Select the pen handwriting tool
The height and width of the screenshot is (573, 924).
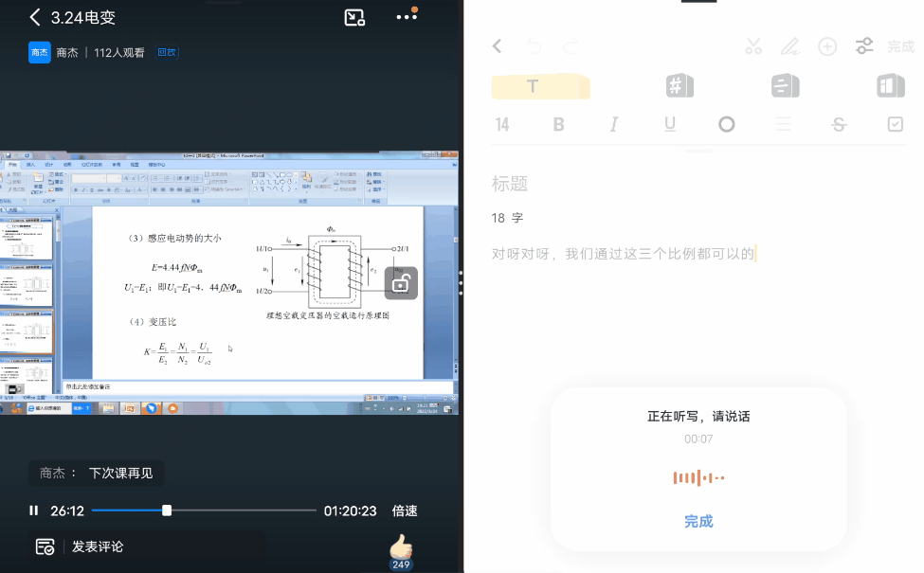coord(790,45)
